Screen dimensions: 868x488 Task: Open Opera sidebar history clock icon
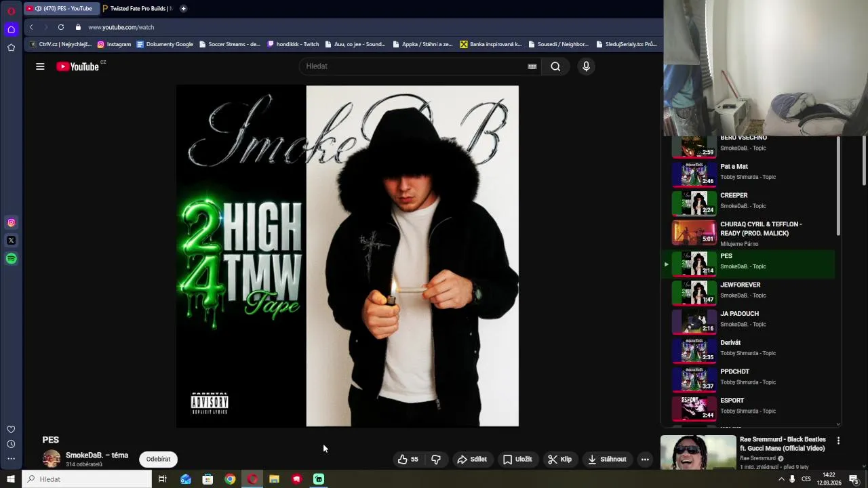coord(11,444)
